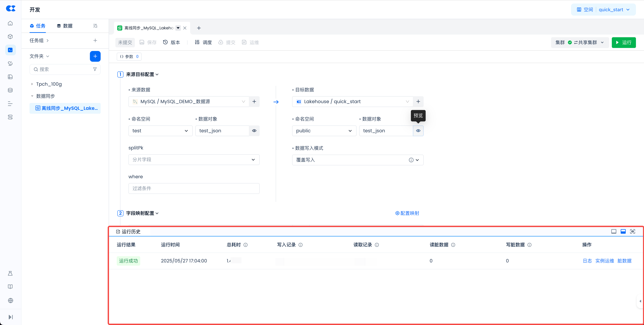Maximize the run history panel to fullscreen
The height and width of the screenshot is (325, 644).
pyautogui.click(x=632, y=231)
